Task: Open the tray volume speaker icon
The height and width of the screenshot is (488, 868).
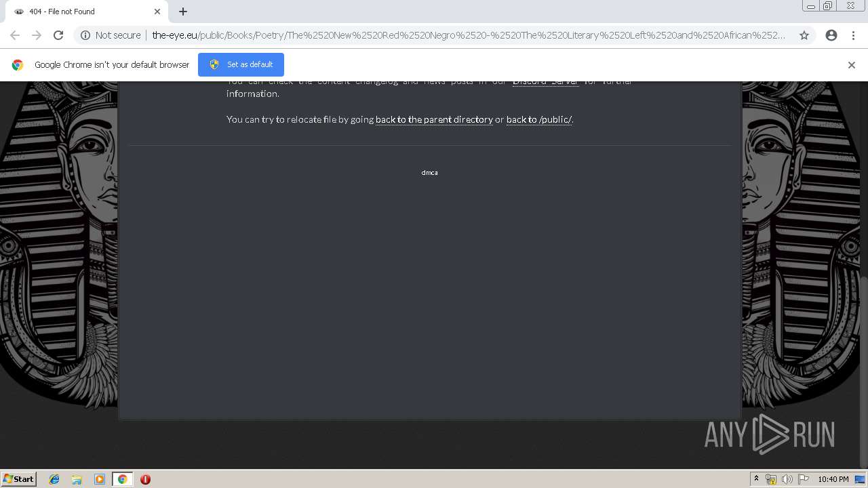Action: [787, 479]
